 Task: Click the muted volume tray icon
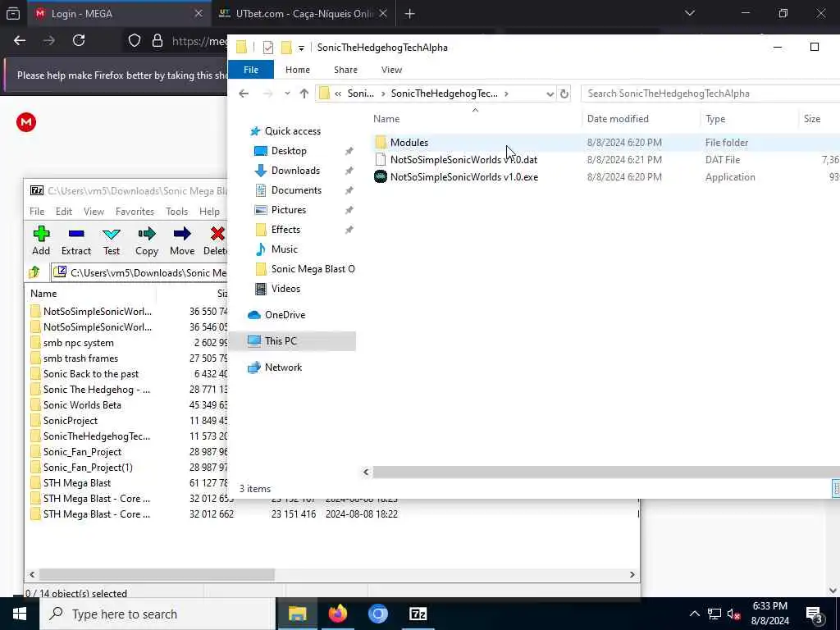734,614
